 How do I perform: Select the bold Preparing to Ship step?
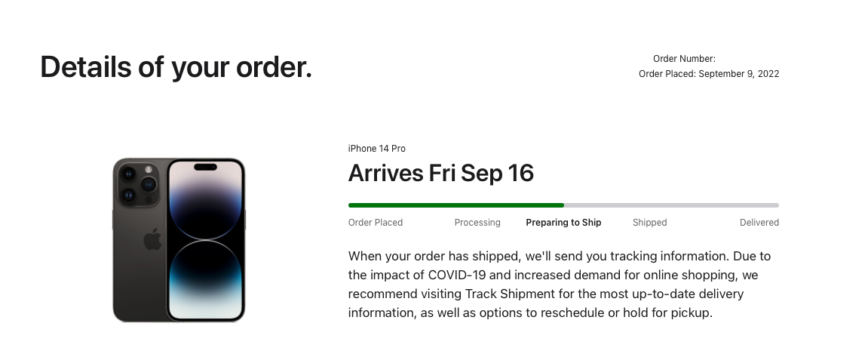pyautogui.click(x=563, y=223)
